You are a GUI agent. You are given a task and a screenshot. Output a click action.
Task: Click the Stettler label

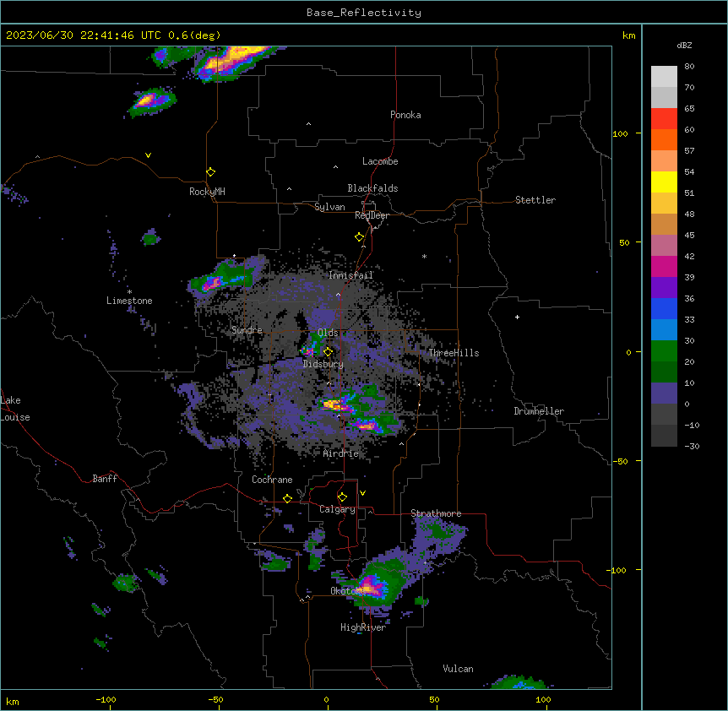[535, 200]
